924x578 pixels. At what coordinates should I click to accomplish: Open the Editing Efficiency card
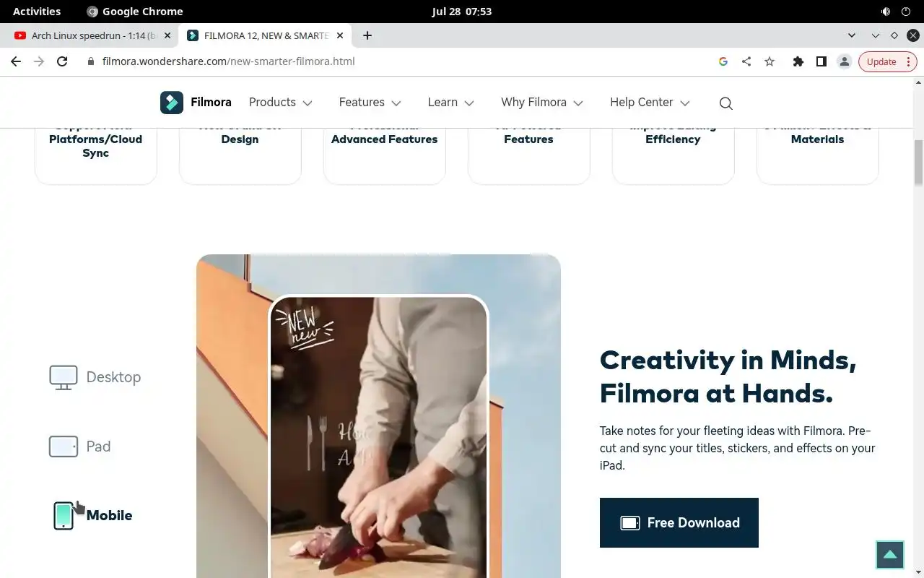[674, 155]
